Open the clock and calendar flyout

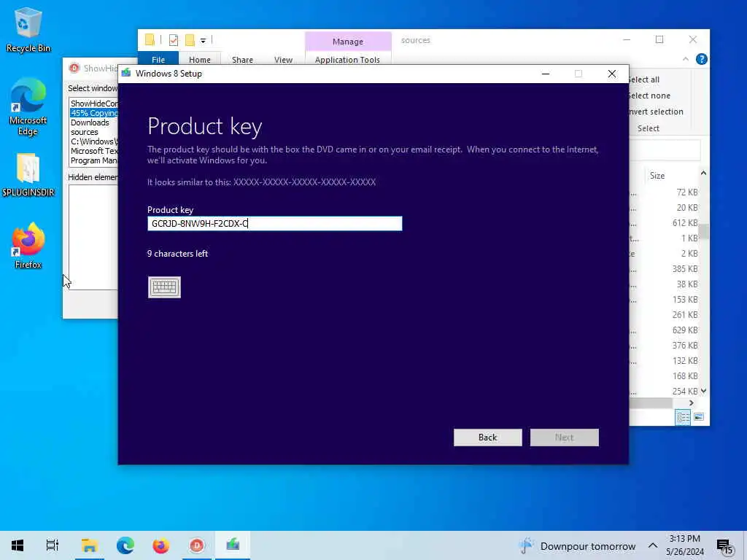tap(684, 545)
